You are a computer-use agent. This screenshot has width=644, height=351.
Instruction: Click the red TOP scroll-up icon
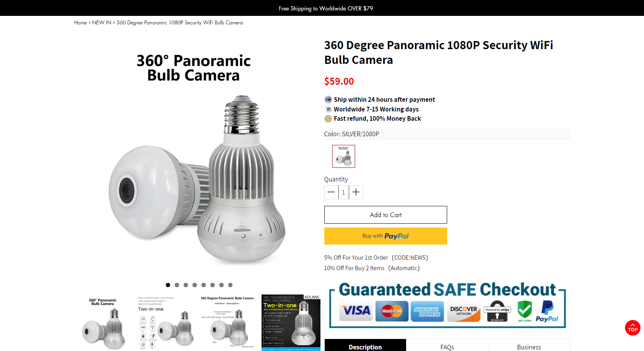(x=632, y=328)
